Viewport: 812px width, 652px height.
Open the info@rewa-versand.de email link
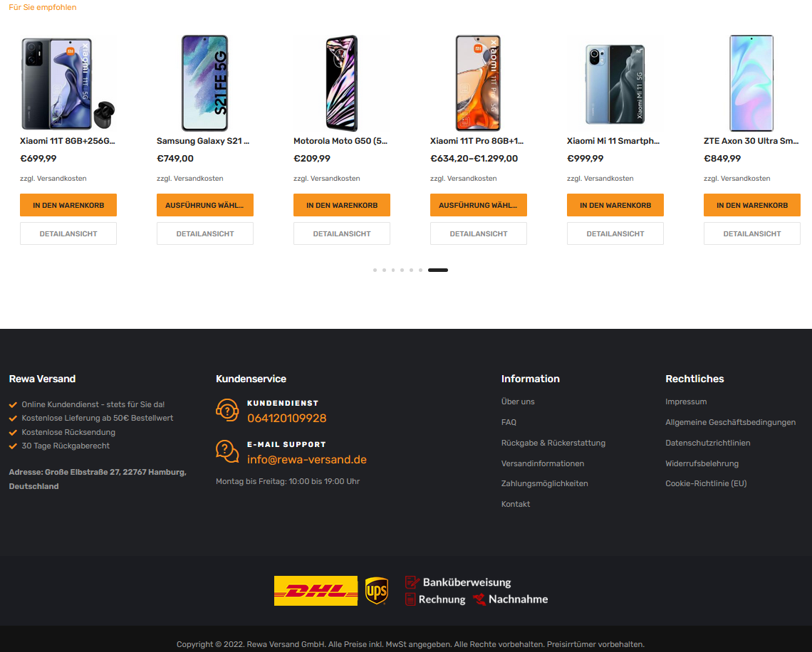306,460
